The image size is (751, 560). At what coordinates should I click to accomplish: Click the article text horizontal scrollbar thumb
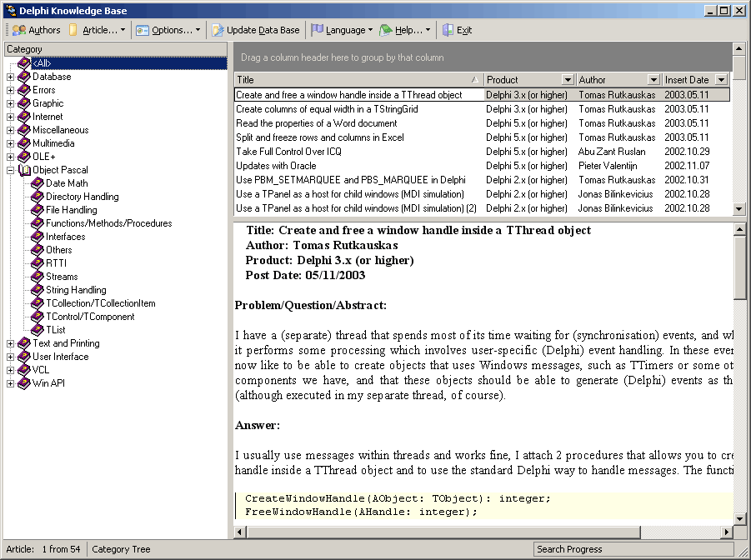coord(443,532)
